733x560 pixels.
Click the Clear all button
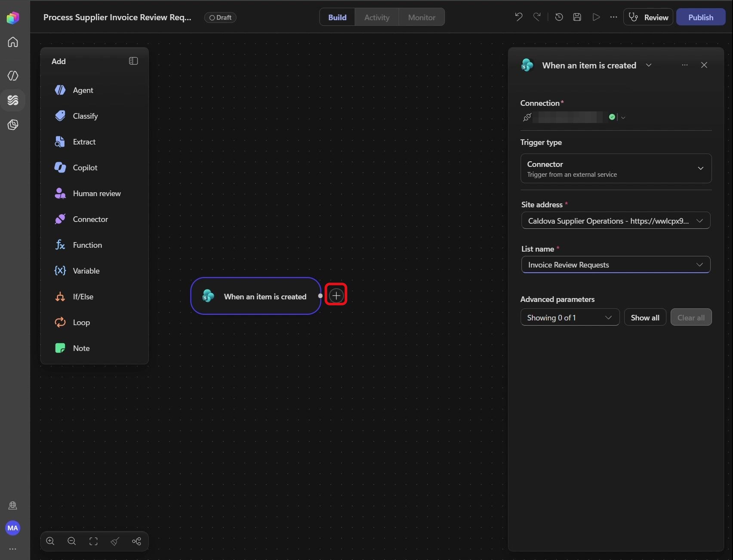click(x=691, y=317)
